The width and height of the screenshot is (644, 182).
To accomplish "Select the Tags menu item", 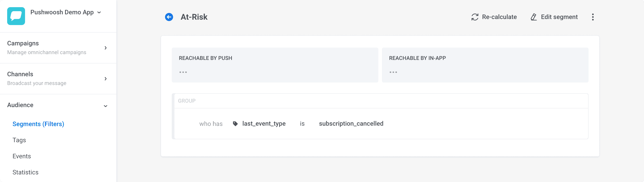I will 19,140.
